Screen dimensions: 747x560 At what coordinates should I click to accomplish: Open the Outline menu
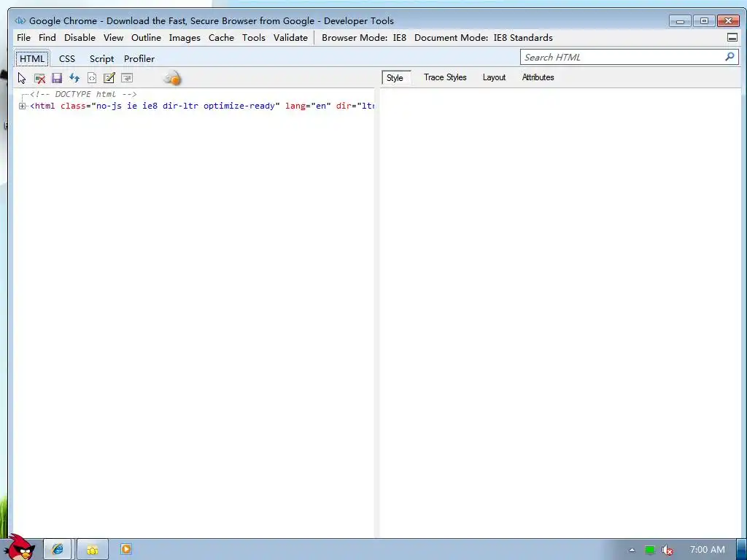[x=146, y=38]
